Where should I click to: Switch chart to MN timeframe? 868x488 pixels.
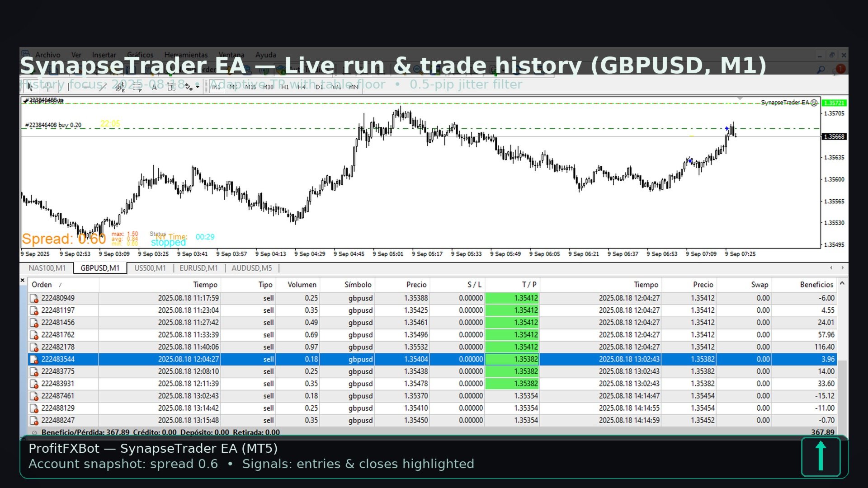[353, 87]
